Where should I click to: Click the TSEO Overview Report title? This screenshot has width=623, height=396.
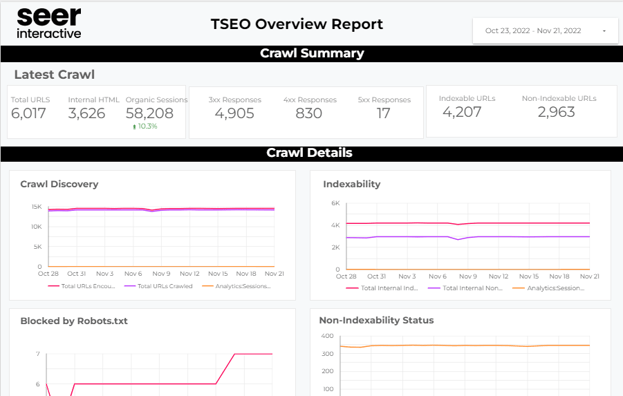(x=297, y=24)
